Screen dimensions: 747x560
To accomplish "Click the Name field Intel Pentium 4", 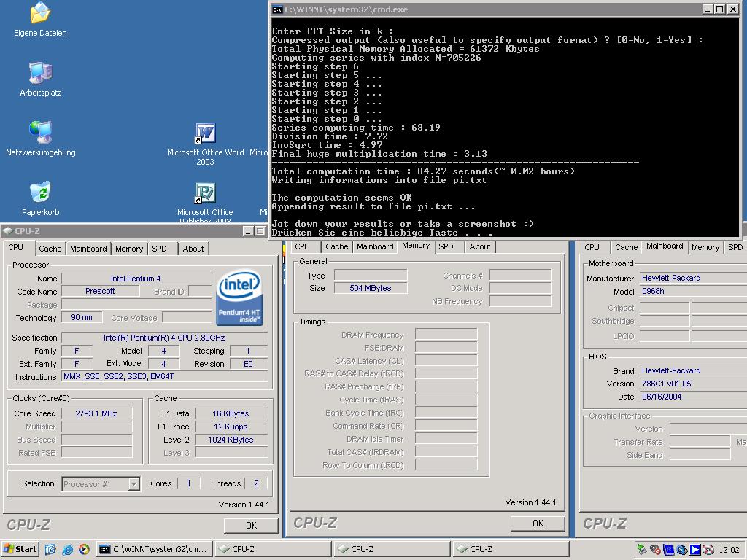I will pyautogui.click(x=136, y=279).
